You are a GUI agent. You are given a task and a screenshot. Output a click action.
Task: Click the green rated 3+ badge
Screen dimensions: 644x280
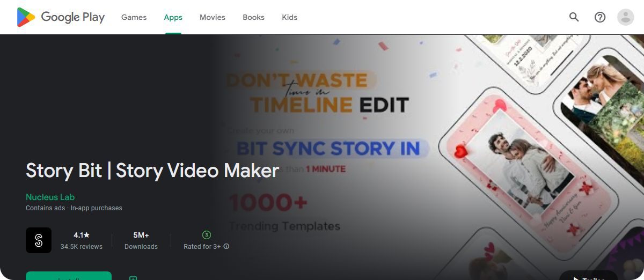207,235
